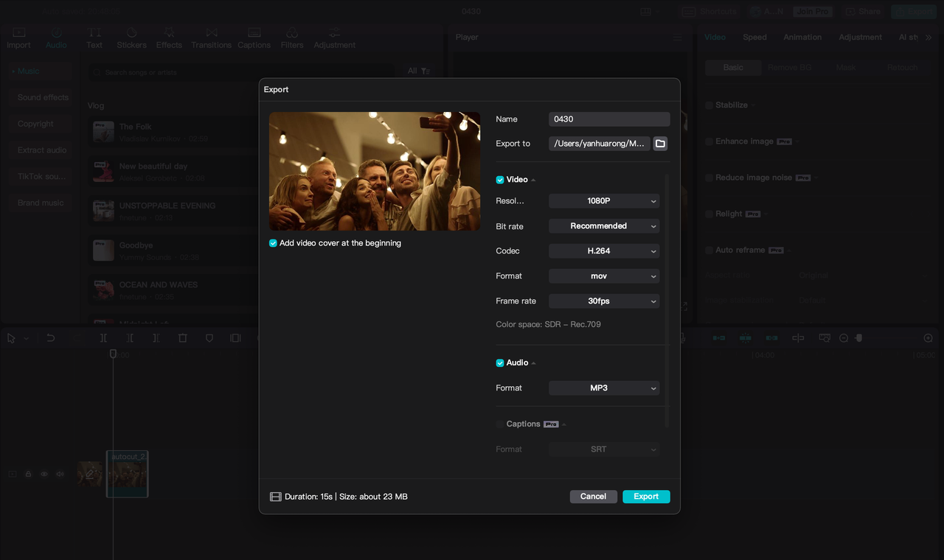Click the Export button
Screen dimensions: 944x560
646,496
